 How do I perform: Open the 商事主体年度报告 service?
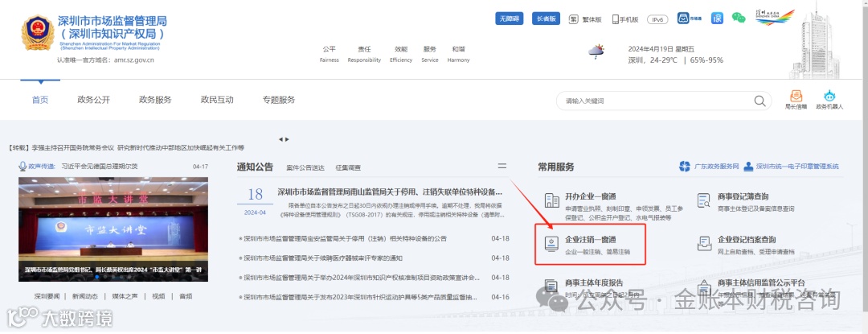[x=594, y=282]
